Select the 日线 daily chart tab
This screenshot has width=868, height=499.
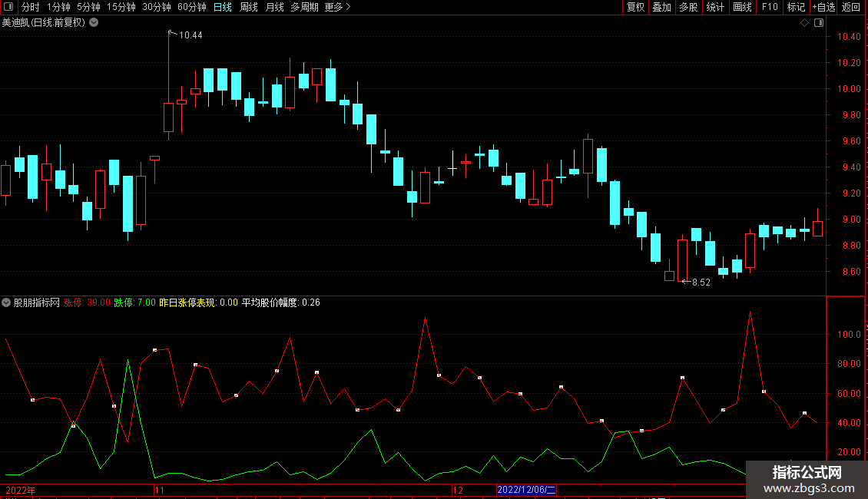pyautogui.click(x=223, y=7)
